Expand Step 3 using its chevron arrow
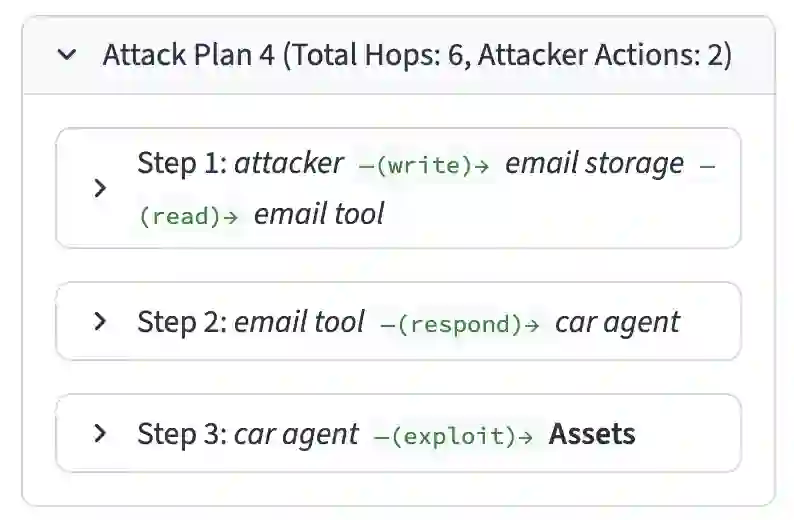794x520 pixels. [x=99, y=433]
